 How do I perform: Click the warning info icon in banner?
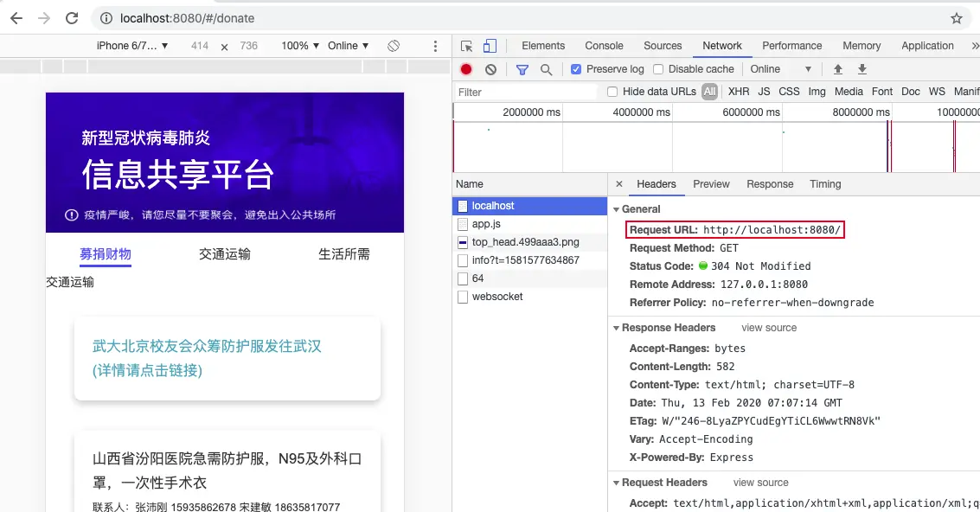[71, 215]
